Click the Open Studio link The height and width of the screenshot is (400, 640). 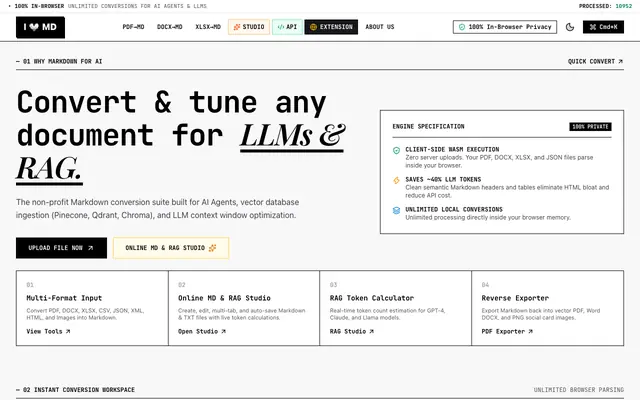click(x=202, y=331)
